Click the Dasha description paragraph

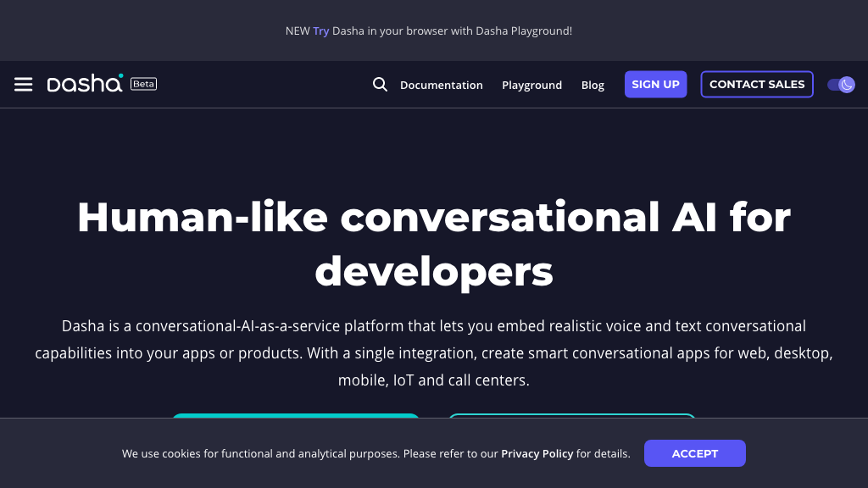[x=434, y=353]
